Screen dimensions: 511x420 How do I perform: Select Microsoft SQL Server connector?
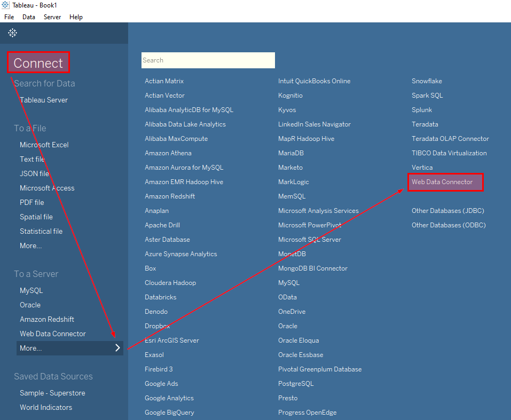pyautogui.click(x=310, y=240)
